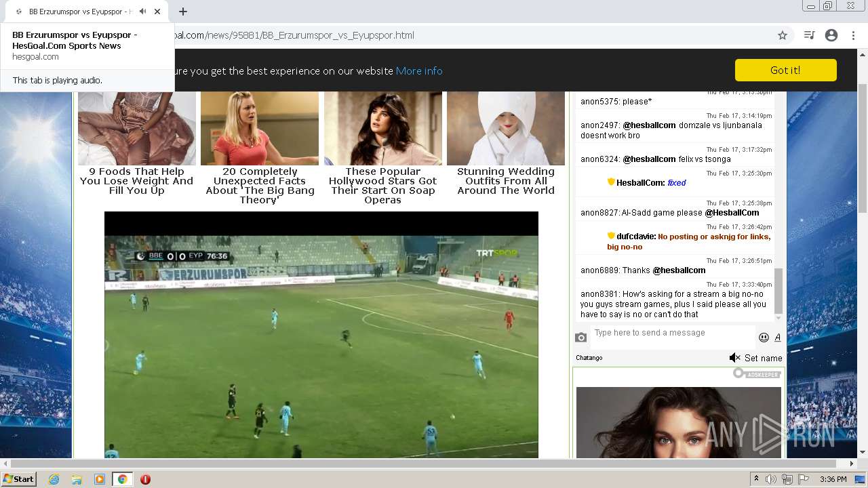Open the media player taskbar icon
The image size is (868, 488).
click(100, 479)
